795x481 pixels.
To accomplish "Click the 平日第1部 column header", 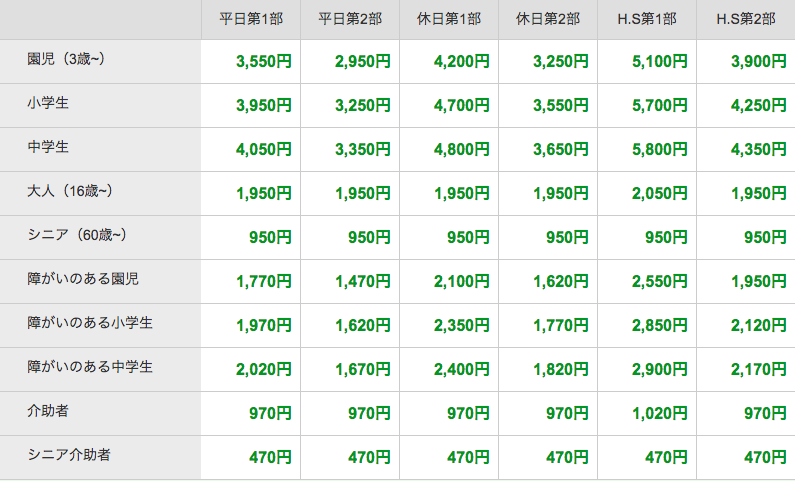I will (251, 19).
